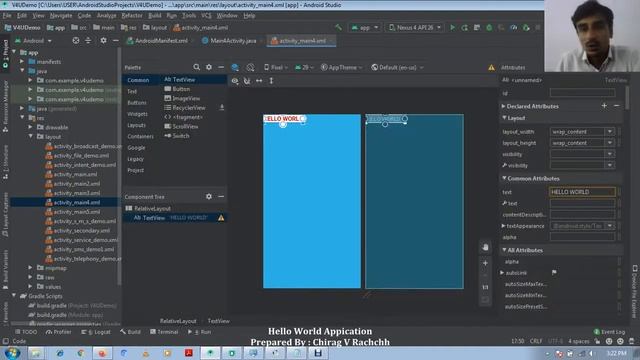640x360 pixels.
Task: Open the AppTheme dropdown
Action: coord(342,67)
